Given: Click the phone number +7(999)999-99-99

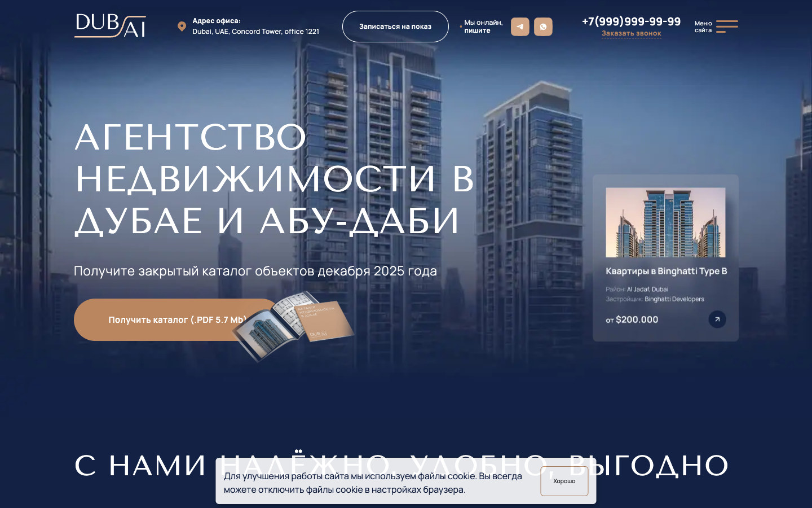Looking at the screenshot, I should [x=632, y=21].
